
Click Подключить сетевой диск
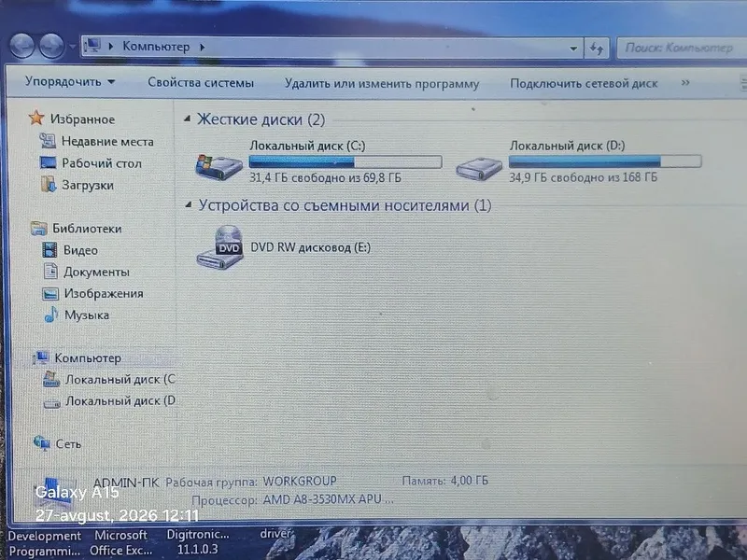(584, 83)
